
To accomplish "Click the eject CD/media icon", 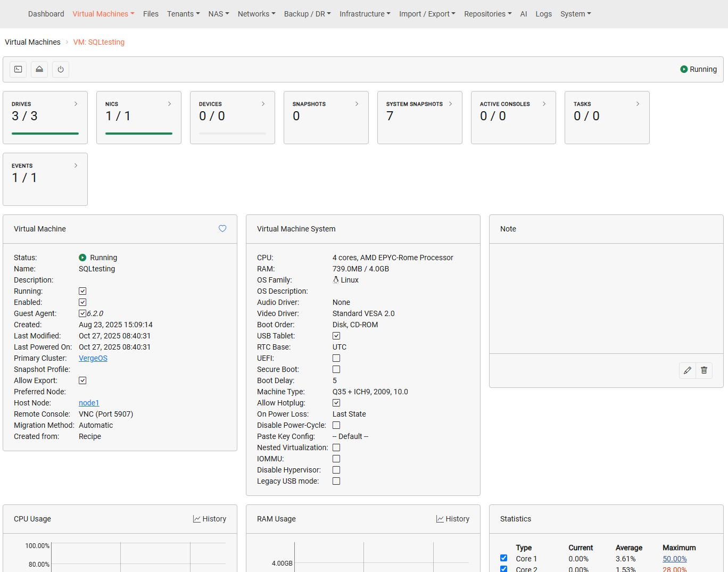I will click(39, 69).
